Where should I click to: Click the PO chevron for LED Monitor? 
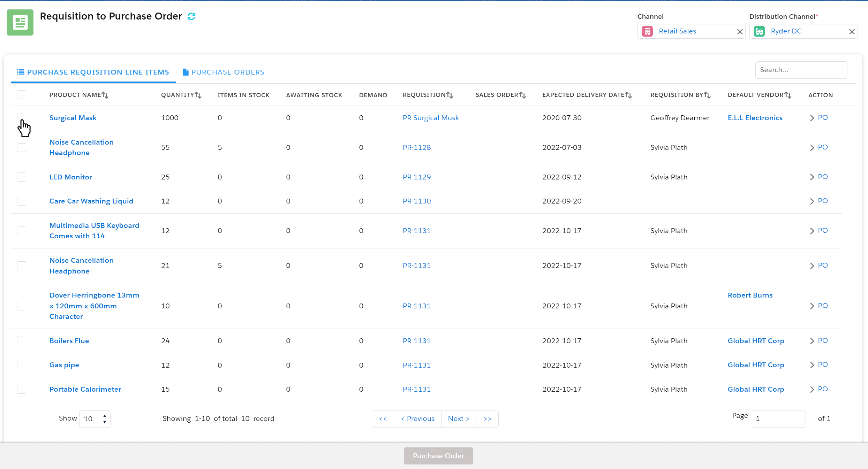pyautogui.click(x=812, y=177)
